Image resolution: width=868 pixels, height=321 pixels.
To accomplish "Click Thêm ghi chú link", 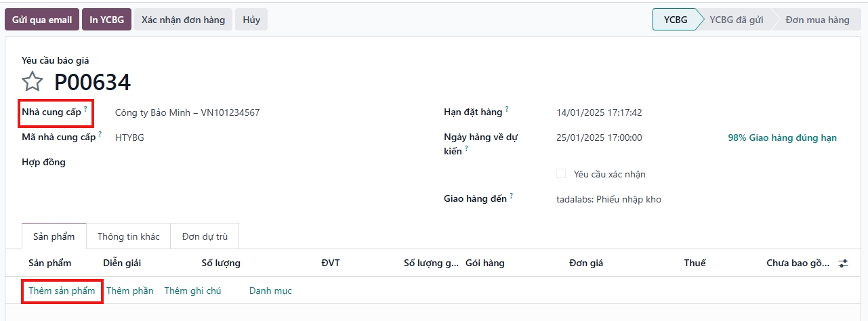I will (x=192, y=291).
